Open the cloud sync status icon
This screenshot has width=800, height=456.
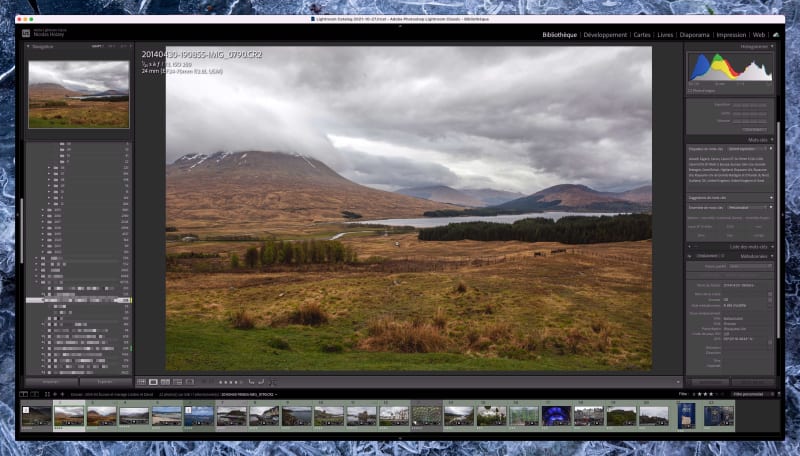[x=776, y=35]
